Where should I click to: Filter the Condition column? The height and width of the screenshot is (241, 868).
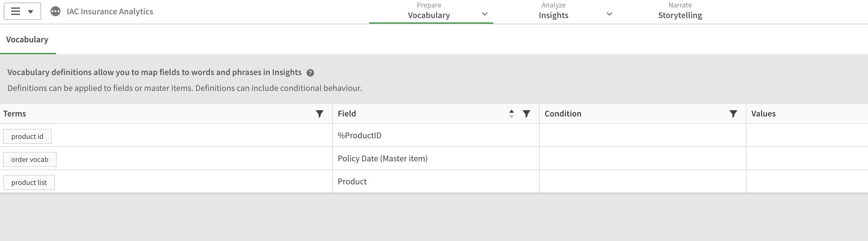(x=733, y=114)
